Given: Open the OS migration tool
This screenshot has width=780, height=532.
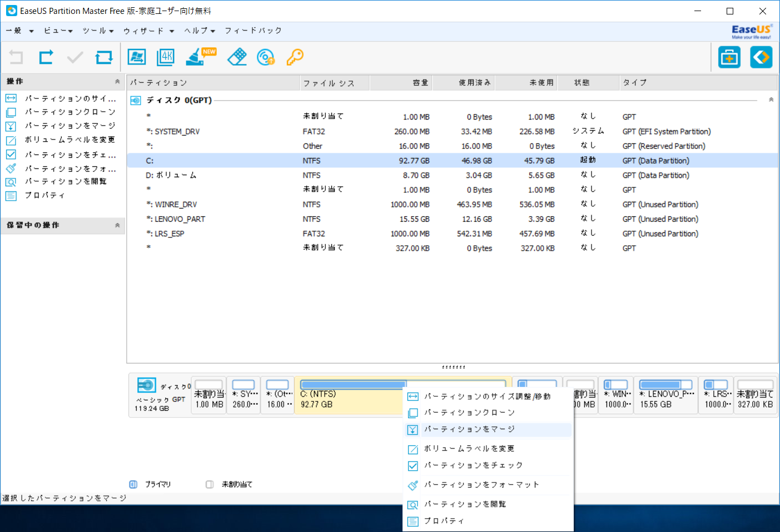Looking at the screenshot, I should tap(137, 57).
